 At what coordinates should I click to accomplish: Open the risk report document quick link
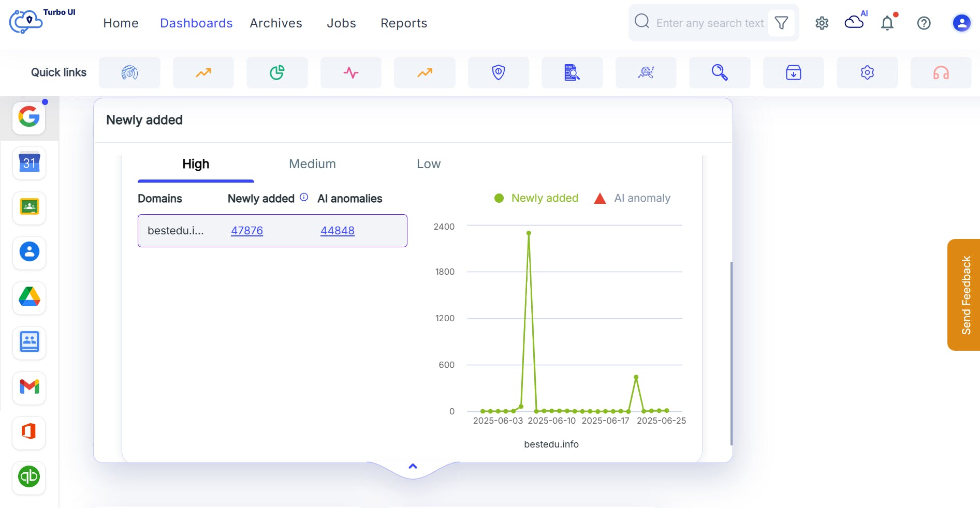pos(572,72)
